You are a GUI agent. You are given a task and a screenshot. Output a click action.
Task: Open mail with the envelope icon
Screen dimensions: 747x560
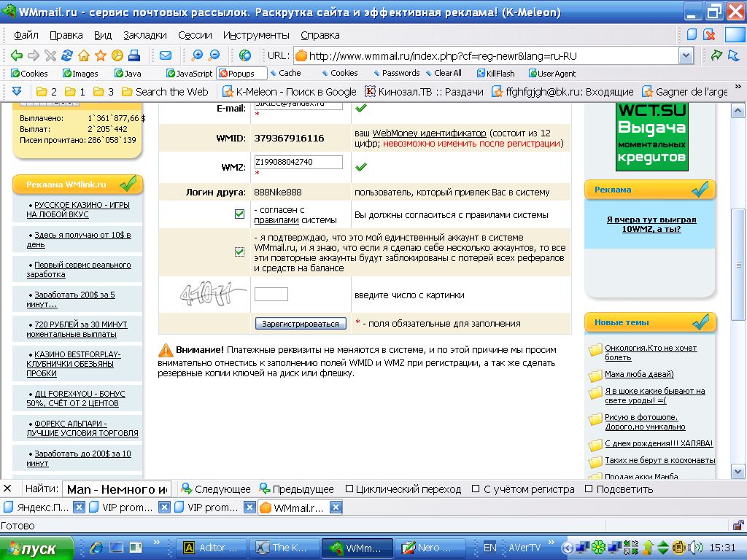coord(166,55)
